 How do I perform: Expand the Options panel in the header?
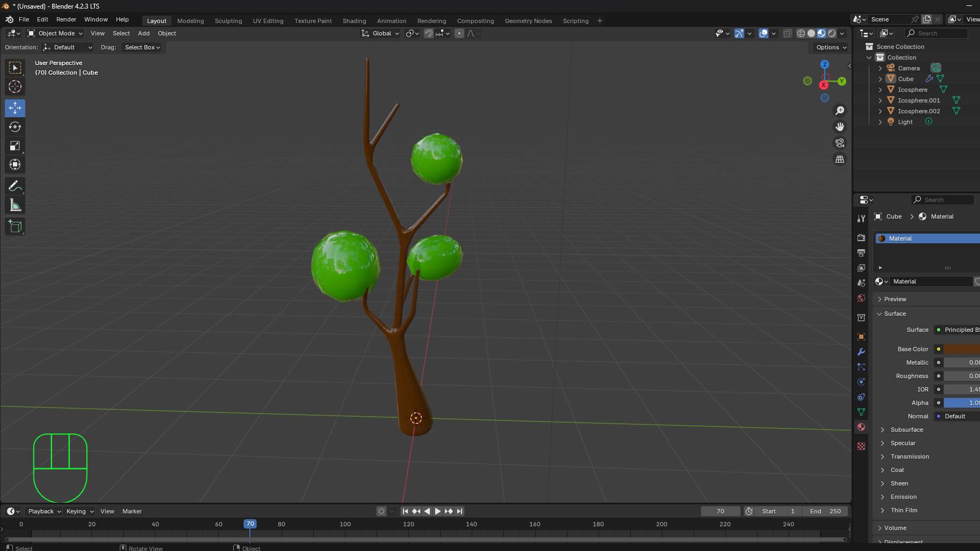click(x=829, y=47)
